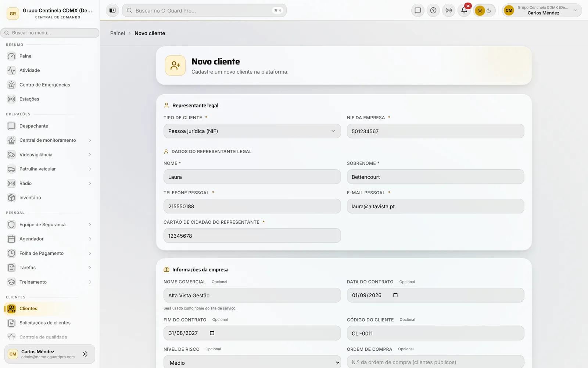Focus the Buscar no menu search box
This screenshot has width=588, height=368.
50,33
